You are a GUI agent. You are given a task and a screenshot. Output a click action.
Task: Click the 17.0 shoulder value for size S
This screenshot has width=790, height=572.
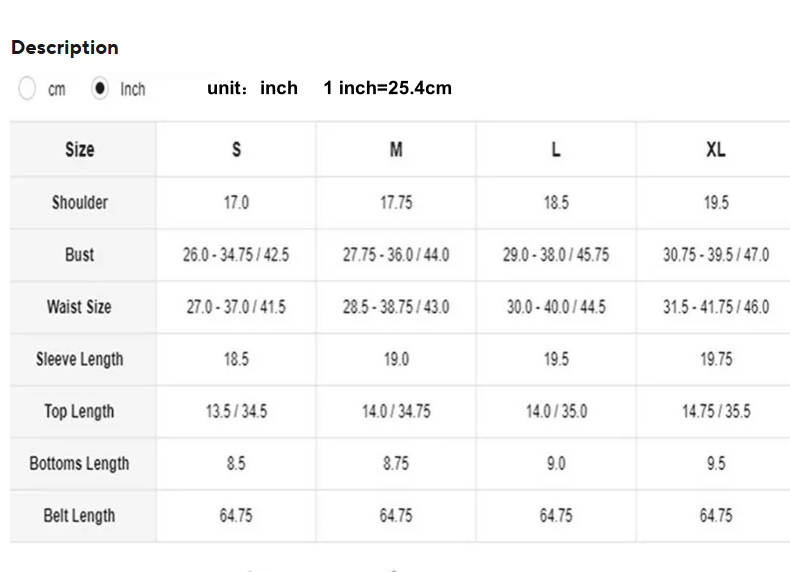236,202
